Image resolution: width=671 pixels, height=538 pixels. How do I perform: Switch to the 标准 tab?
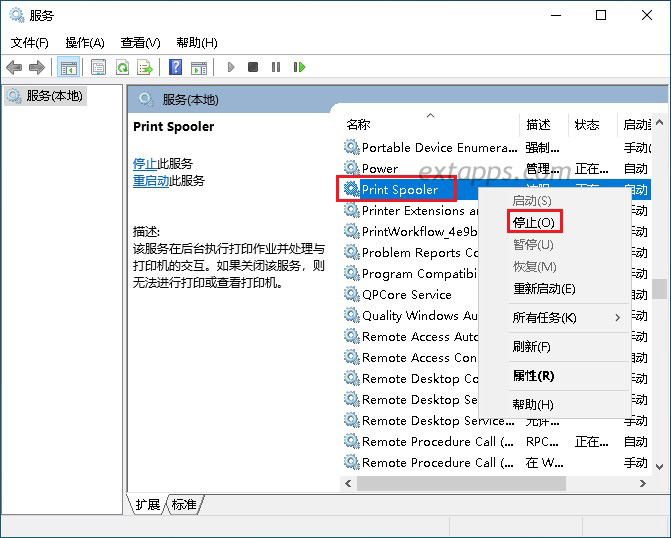click(184, 504)
